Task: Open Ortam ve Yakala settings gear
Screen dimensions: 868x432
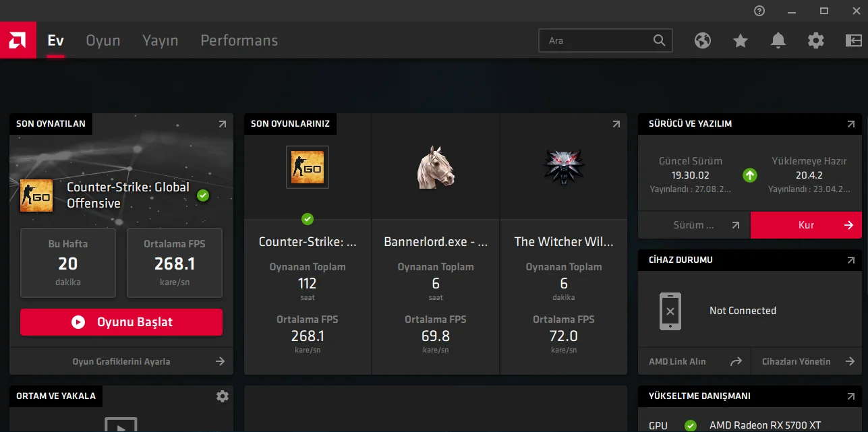Action: point(223,396)
